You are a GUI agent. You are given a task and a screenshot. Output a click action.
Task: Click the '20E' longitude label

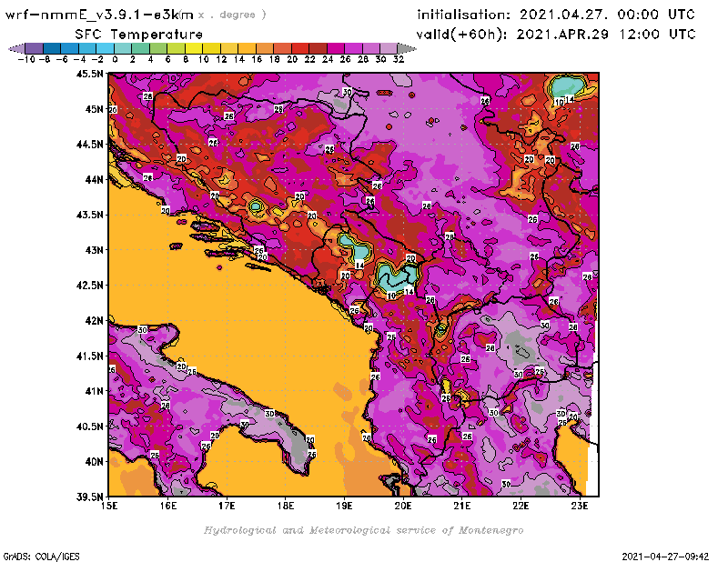[x=403, y=506]
